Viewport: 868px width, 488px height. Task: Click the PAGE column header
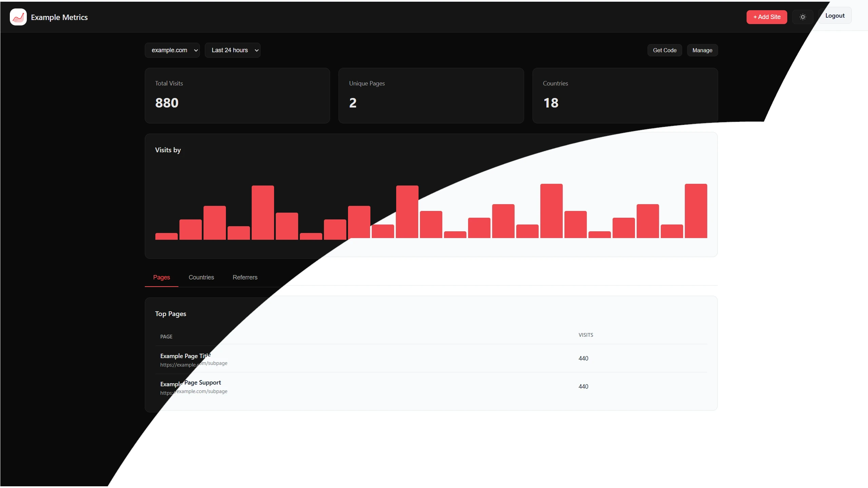coord(166,337)
